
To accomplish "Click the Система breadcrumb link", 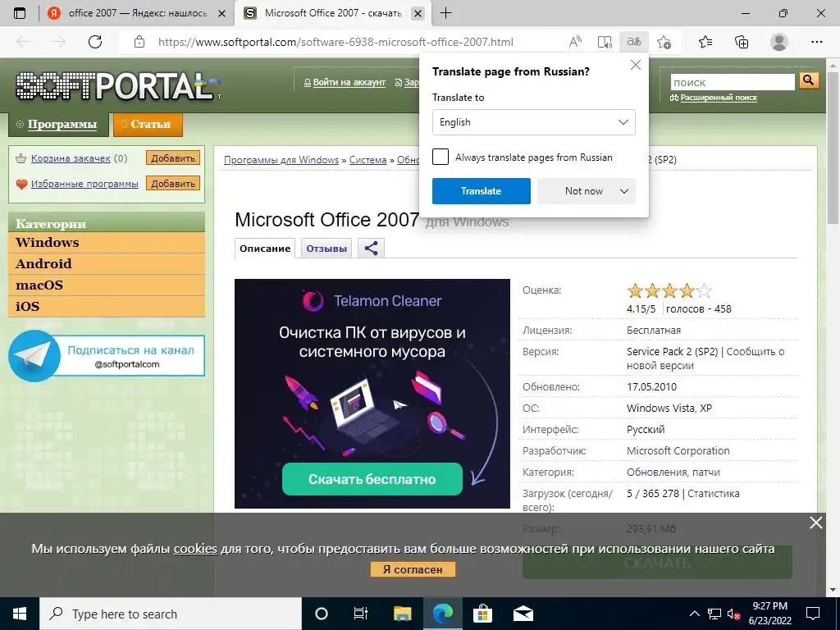I will coord(368,160).
